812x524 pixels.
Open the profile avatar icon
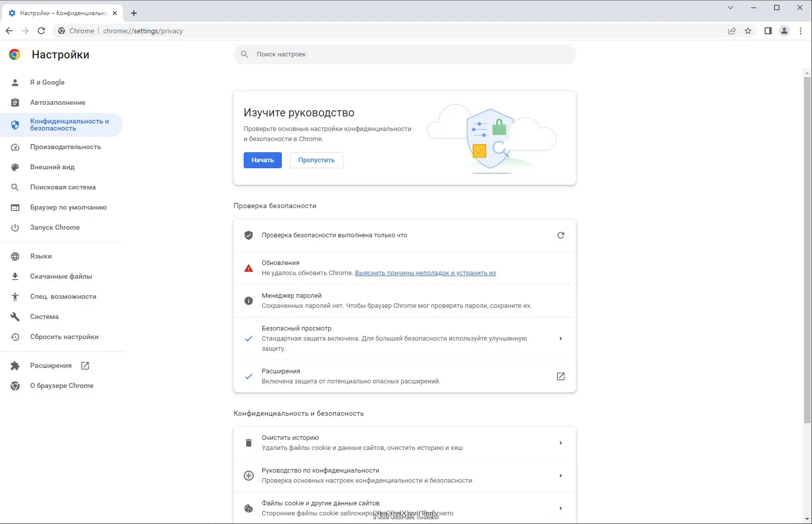(784, 31)
